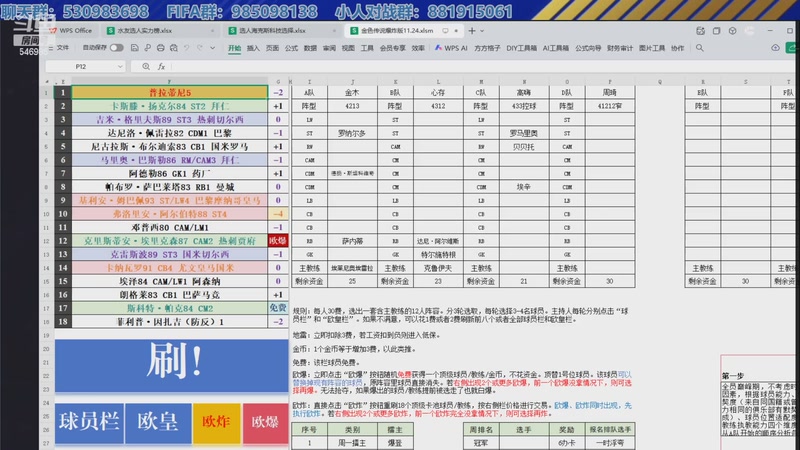The height and width of the screenshot is (450, 800).
Task: Click the undo arrow icon
Action: [187, 48]
